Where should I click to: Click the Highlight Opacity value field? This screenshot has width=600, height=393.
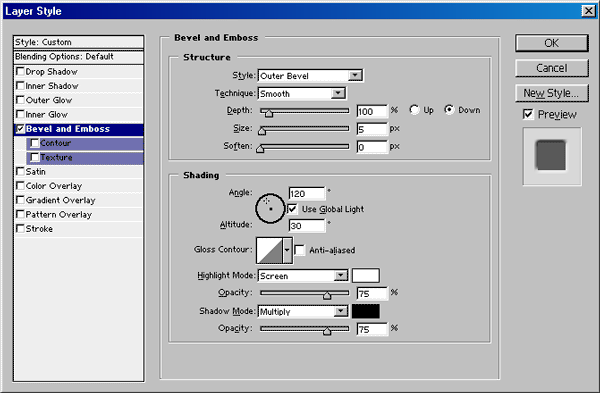coord(372,294)
